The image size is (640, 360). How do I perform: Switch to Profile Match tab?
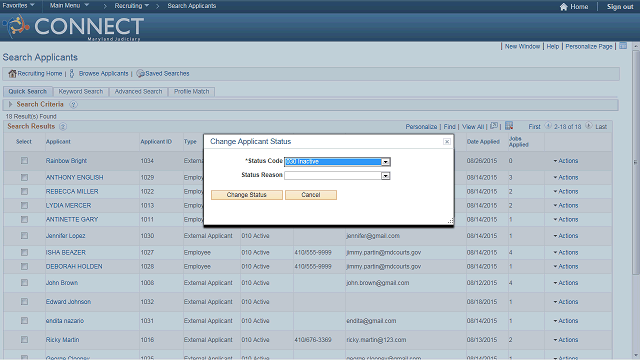tap(191, 91)
